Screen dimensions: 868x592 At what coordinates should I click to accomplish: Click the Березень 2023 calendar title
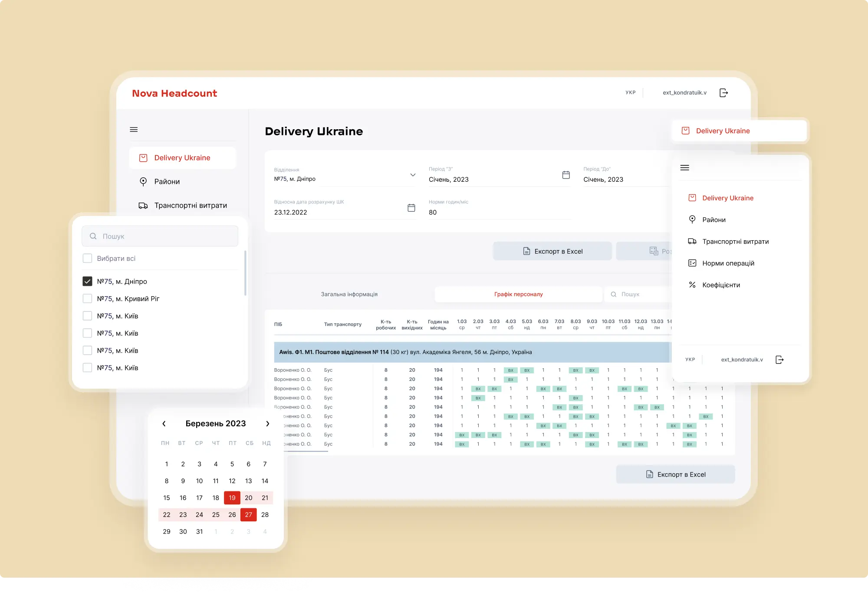tap(216, 424)
